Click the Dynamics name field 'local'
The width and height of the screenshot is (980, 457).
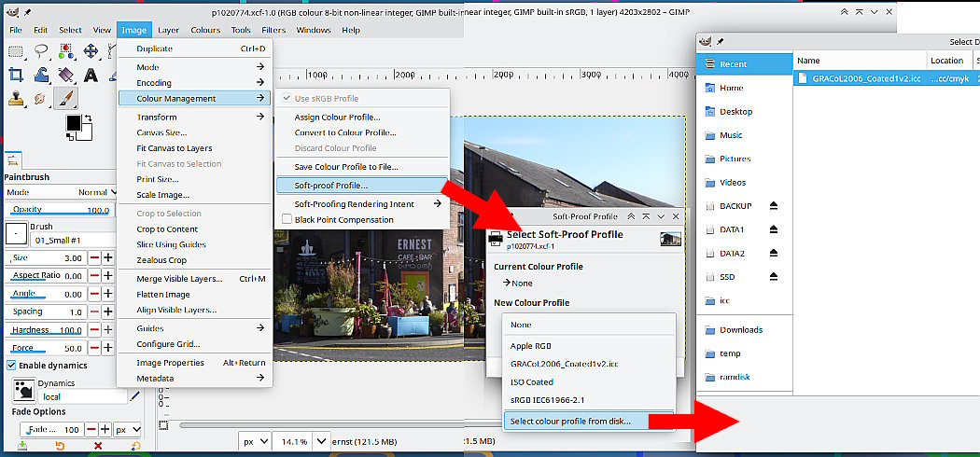click(82, 396)
